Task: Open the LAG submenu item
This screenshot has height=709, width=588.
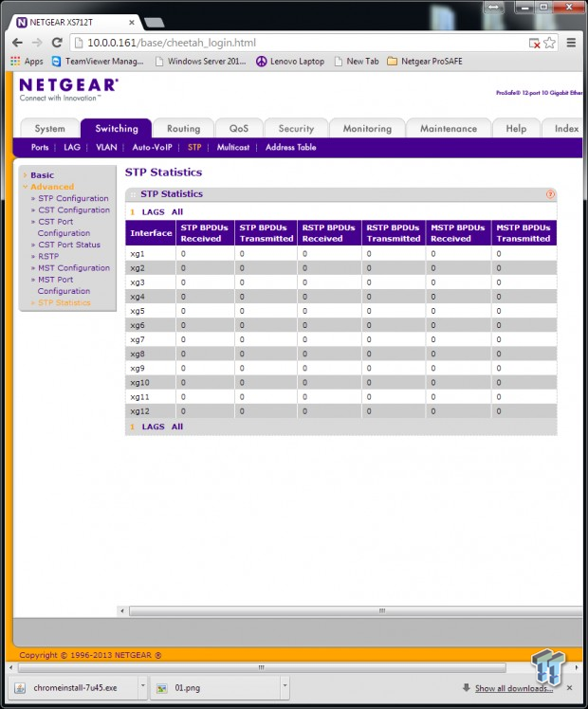Action: (72, 148)
